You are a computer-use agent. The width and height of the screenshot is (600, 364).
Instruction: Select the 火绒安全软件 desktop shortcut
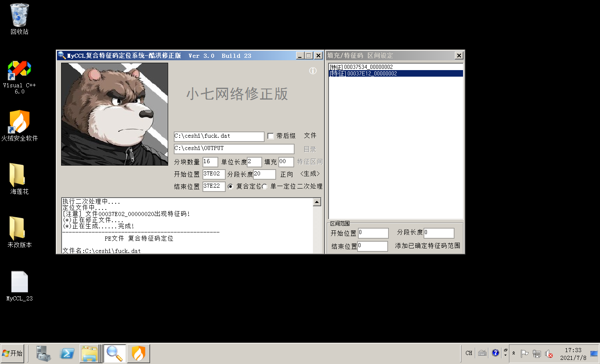[19, 126]
